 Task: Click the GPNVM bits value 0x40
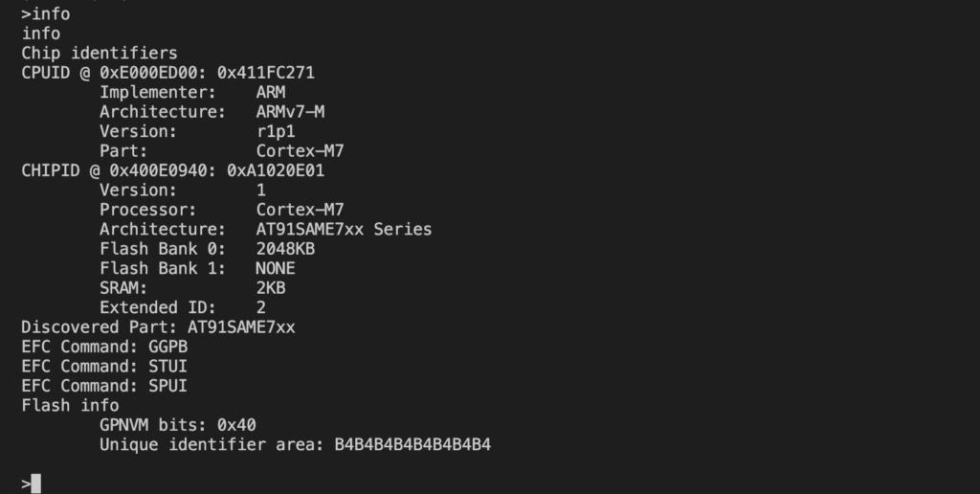pos(236,425)
